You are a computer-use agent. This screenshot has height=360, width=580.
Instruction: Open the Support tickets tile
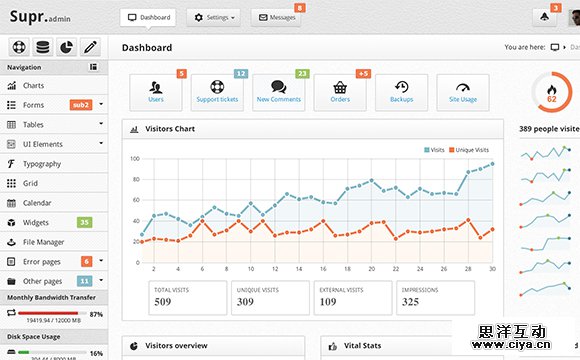click(x=217, y=92)
